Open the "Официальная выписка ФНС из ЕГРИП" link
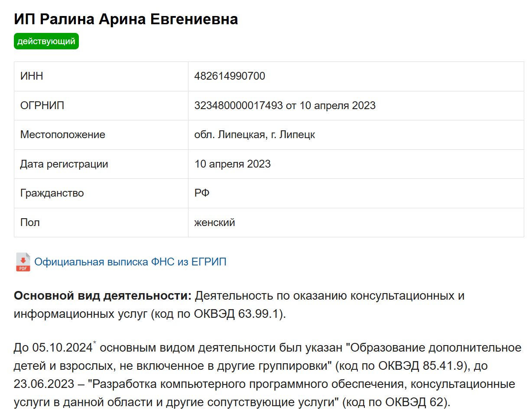The image size is (529, 420). [130, 262]
